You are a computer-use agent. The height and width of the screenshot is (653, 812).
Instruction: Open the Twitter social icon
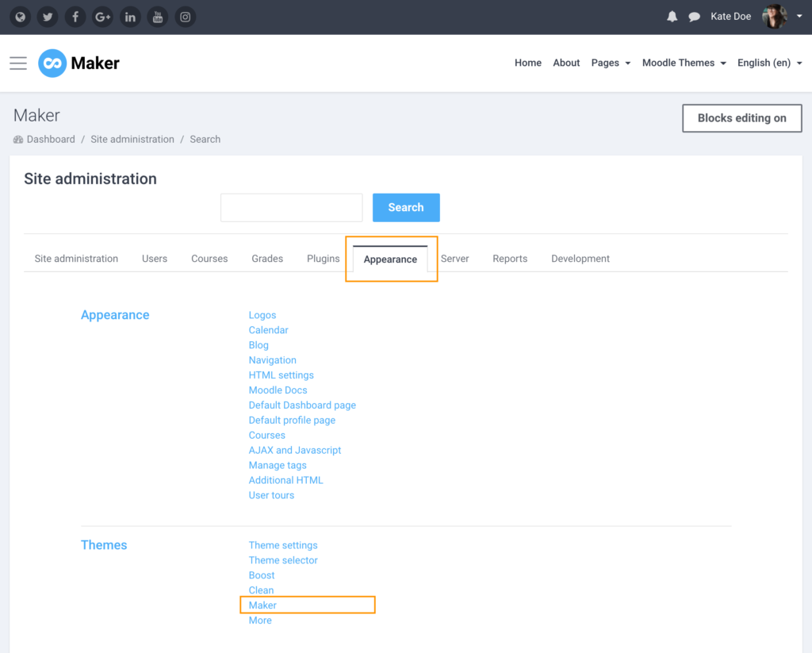(x=48, y=17)
